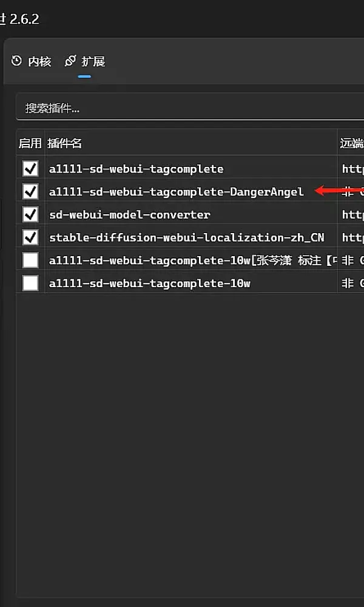The height and width of the screenshot is (607, 364).
Task: Click the remote URL cell for sd-webui-model-converter
Action: pyautogui.click(x=352, y=215)
